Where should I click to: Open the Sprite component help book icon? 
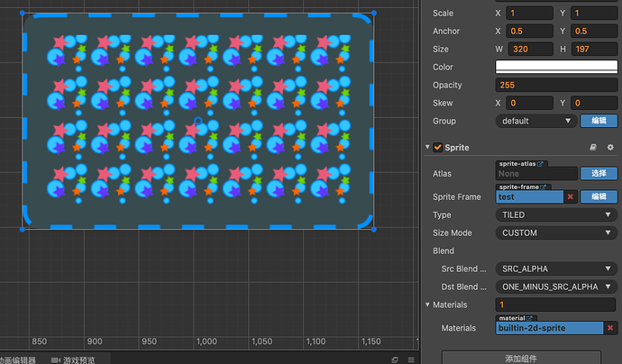pyautogui.click(x=593, y=148)
